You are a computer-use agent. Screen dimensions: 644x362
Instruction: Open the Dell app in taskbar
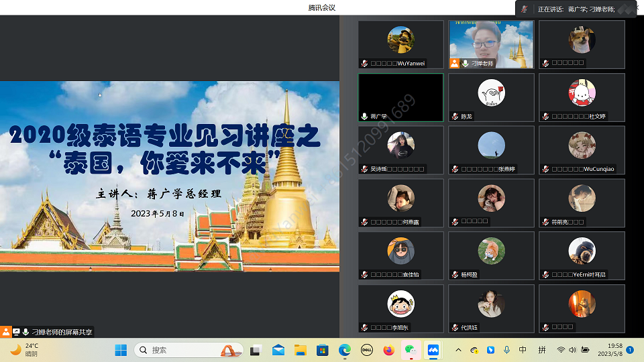click(x=367, y=350)
